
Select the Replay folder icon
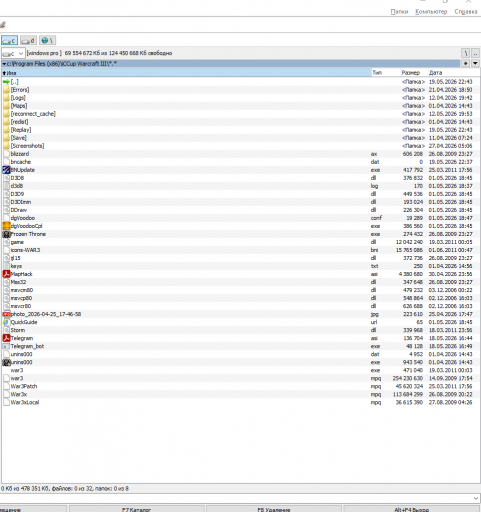click(x=6, y=130)
